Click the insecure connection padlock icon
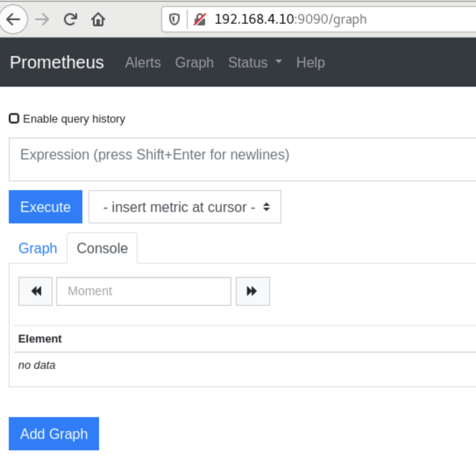476x467 pixels. pos(200,19)
